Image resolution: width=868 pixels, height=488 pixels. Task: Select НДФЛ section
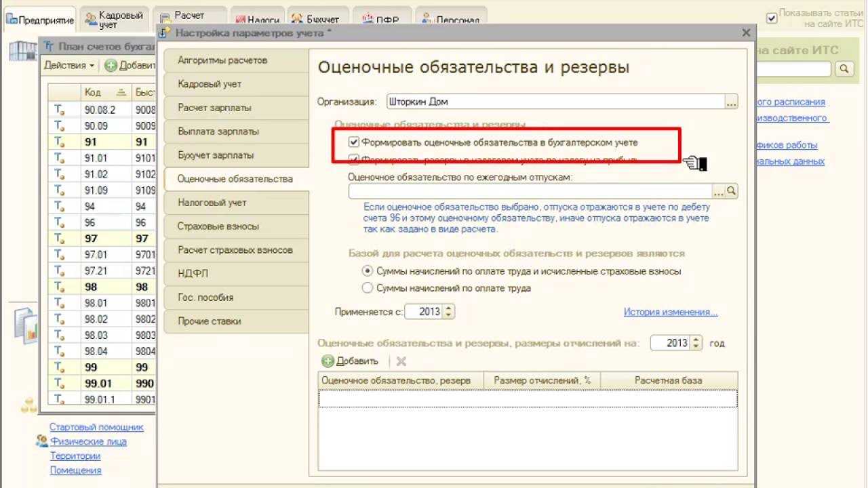pyautogui.click(x=236, y=274)
